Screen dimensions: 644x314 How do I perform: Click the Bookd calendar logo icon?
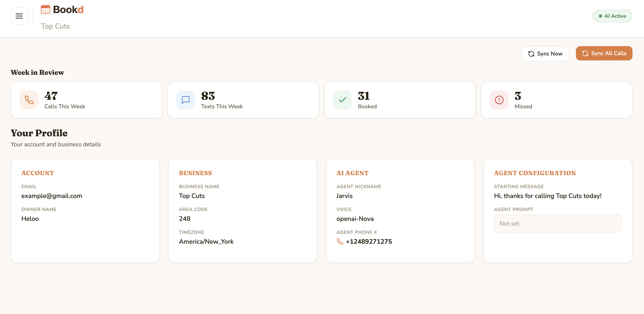[45, 9]
